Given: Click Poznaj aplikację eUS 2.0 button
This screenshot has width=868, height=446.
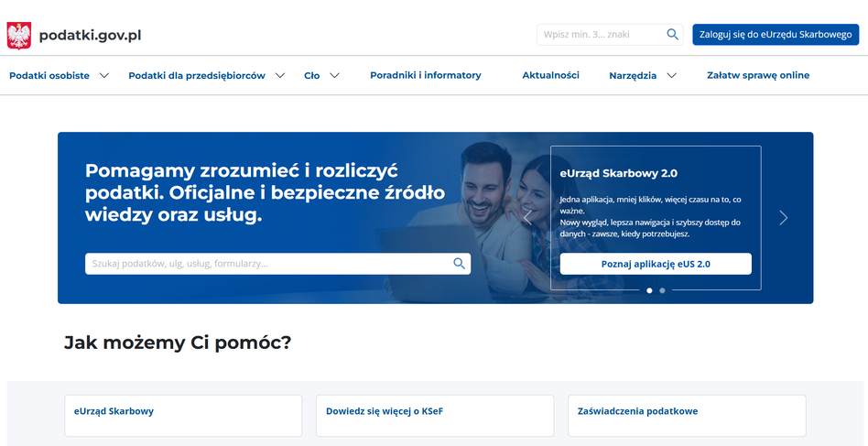Looking at the screenshot, I should (656, 264).
